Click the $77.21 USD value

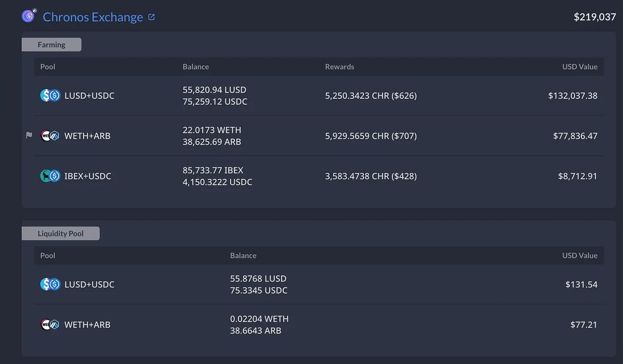click(584, 325)
